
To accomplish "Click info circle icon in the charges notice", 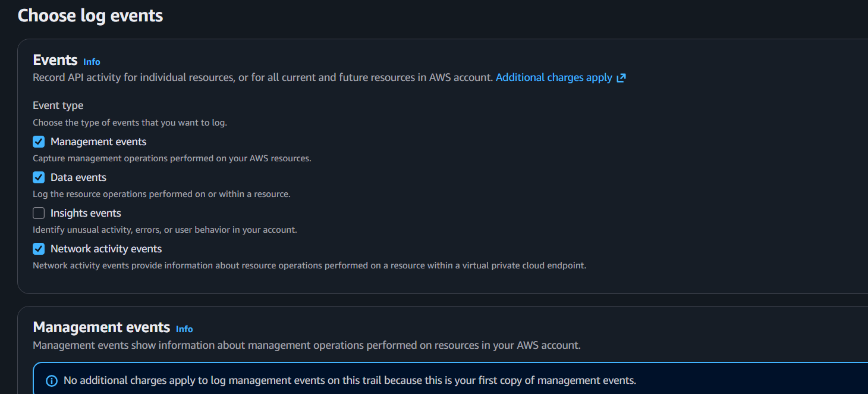I will point(52,380).
